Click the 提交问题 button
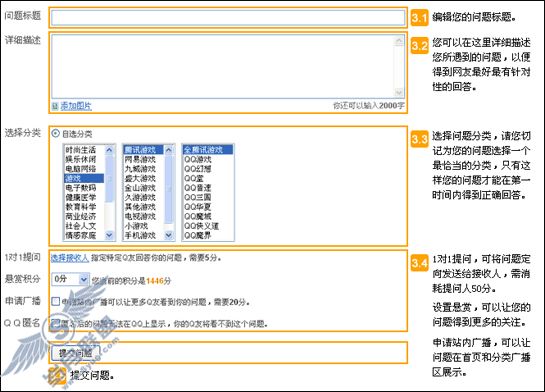Image resolution: width=545 pixels, height=392 pixels. click(x=76, y=353)
